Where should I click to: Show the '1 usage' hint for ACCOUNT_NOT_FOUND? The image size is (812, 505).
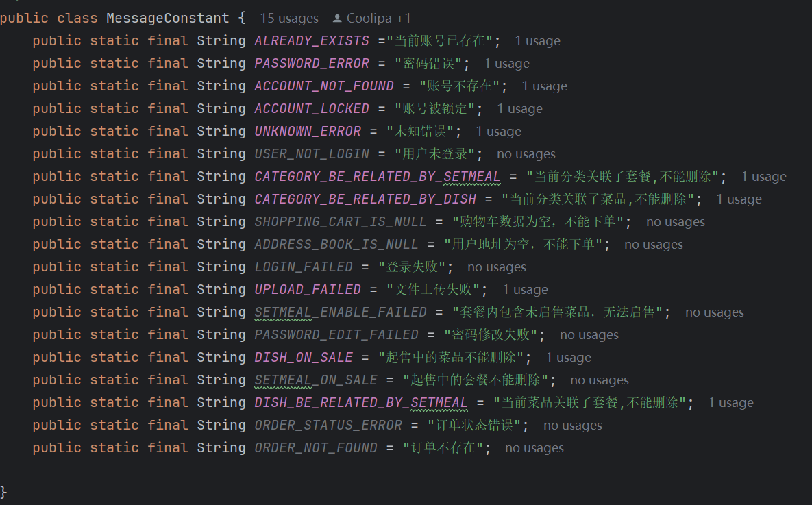pyautogui.click(x=545, y=86)
